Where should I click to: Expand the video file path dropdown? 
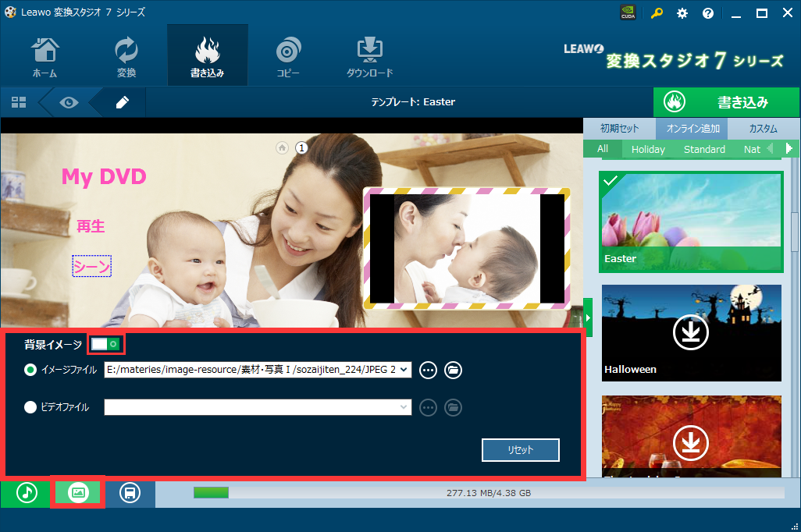404,407
